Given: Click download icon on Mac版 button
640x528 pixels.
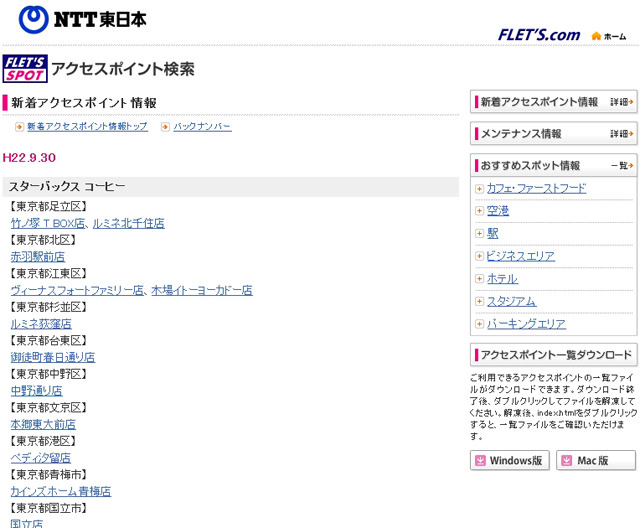Looking at the screenshot, I should point(567,460).
